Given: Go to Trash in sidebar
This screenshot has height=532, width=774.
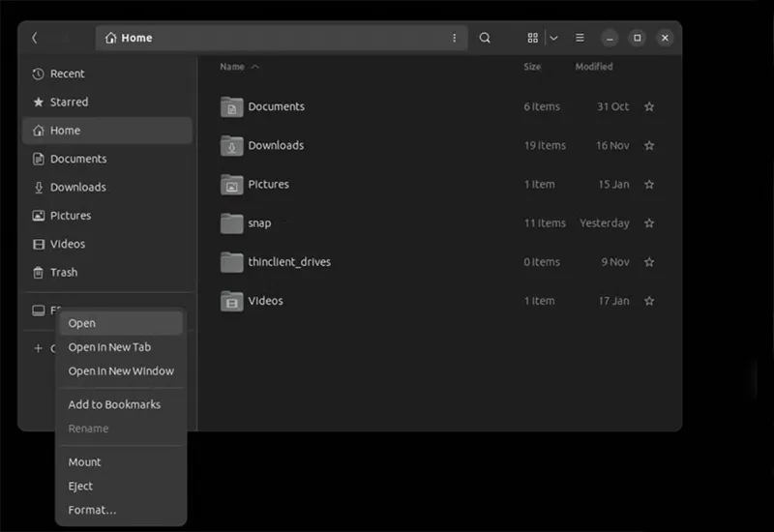Looking at the screenshot, I should [64, 273].
